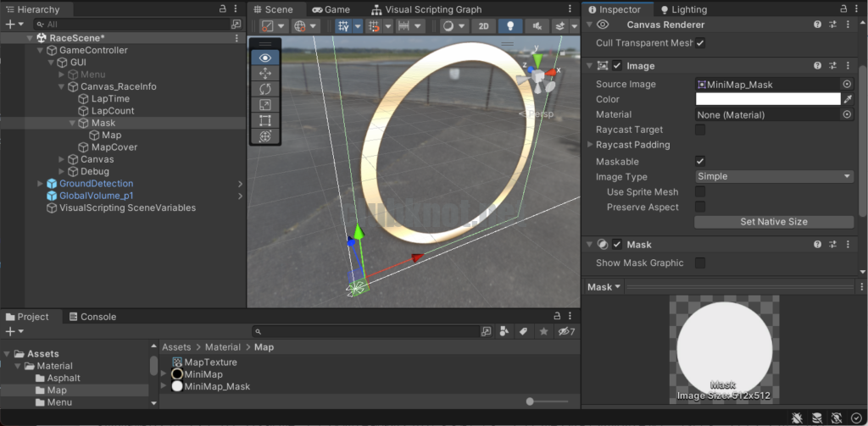Enable Show Mask Graphic checkbox
The image size is (868, 426).
coord(700,263)
